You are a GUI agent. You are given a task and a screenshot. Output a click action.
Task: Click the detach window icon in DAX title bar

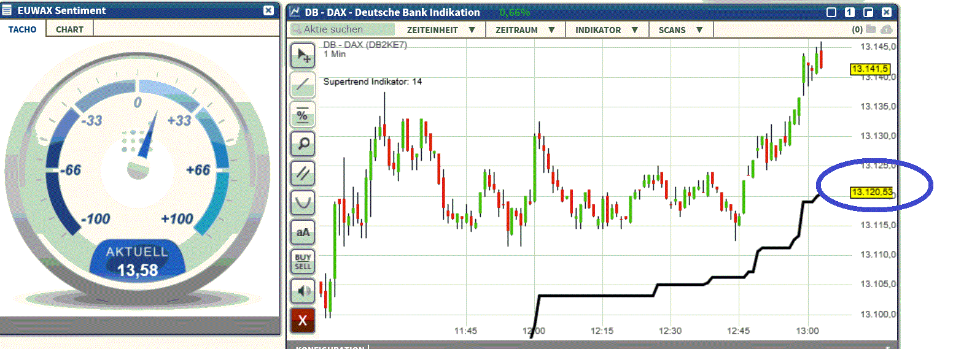[868, 12]
